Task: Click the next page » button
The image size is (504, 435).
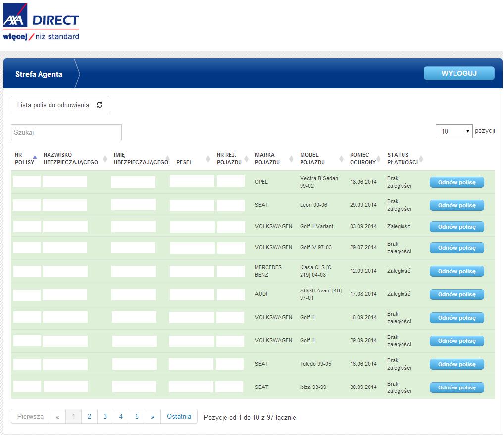Action: click(x=152, y=416)
